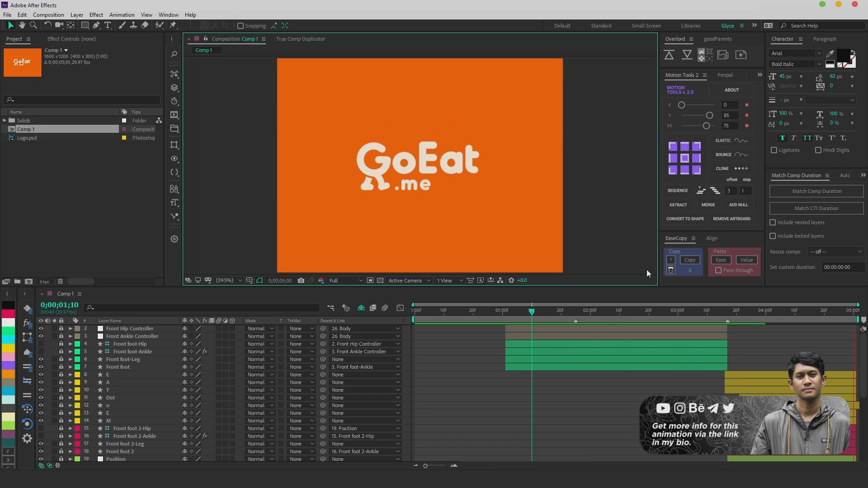
Task: Select the Rotation tool
Action: click(x=47, y=25)
